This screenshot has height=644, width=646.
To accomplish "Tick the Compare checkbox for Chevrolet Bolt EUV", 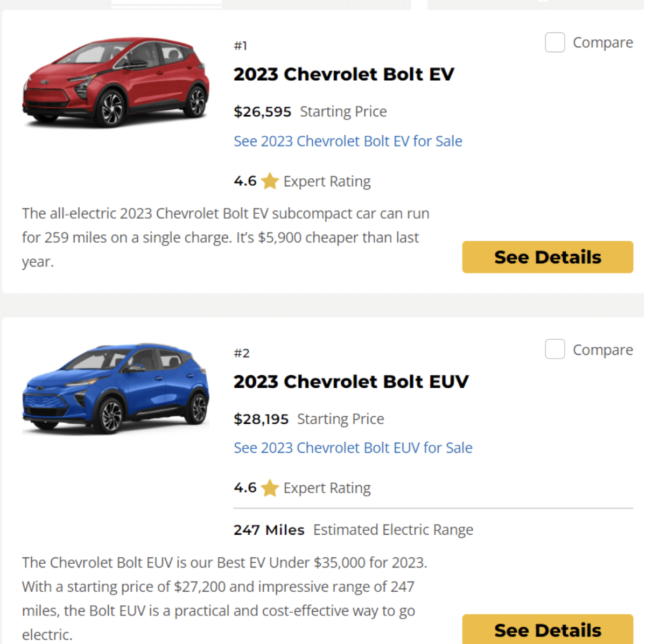I will (x=555, y=349).
